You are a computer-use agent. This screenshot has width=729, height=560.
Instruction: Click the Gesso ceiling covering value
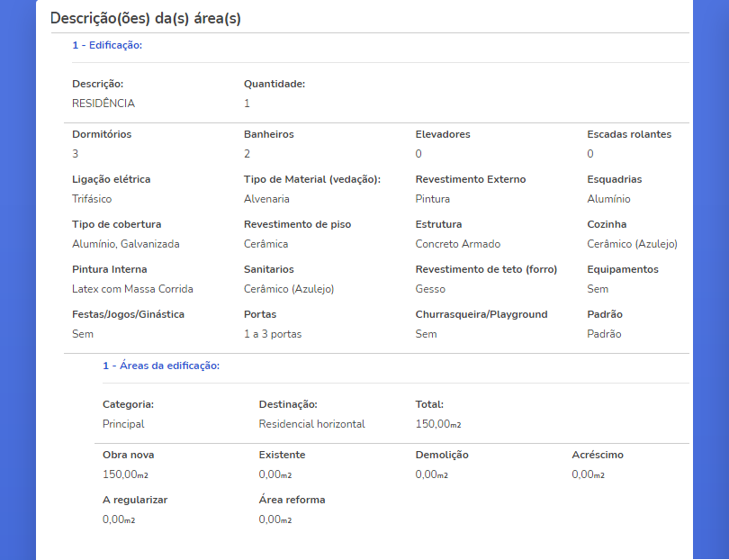[430, 289]
